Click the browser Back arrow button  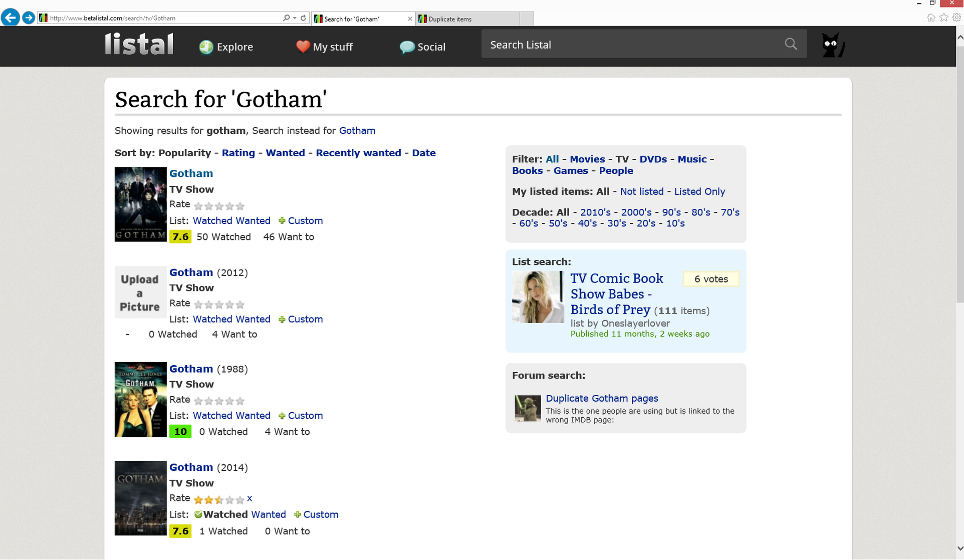click(10, 18)
